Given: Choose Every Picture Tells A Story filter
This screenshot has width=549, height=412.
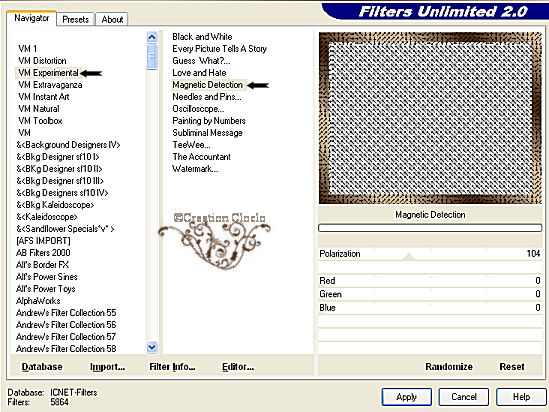Looking at the screenshot, I should [x=220, y=49].
